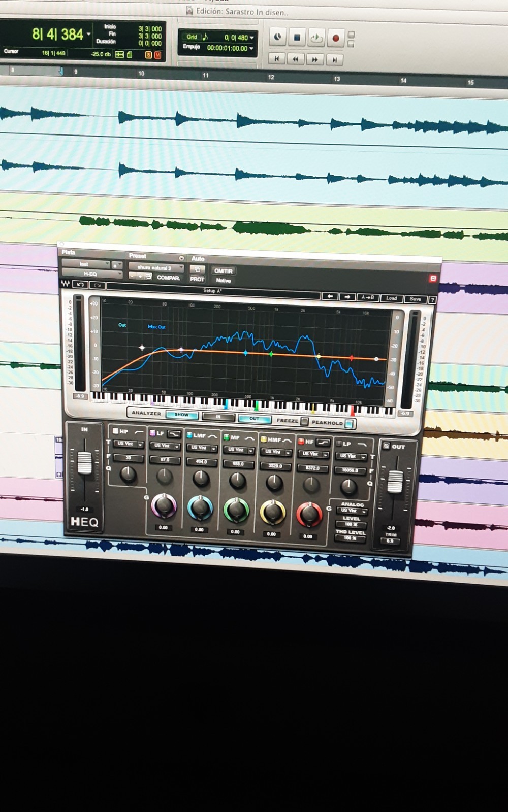508x812 pixels.
Task: Click the MF bell shape icon
Action: pyautogui.click(x=249, y=438)
